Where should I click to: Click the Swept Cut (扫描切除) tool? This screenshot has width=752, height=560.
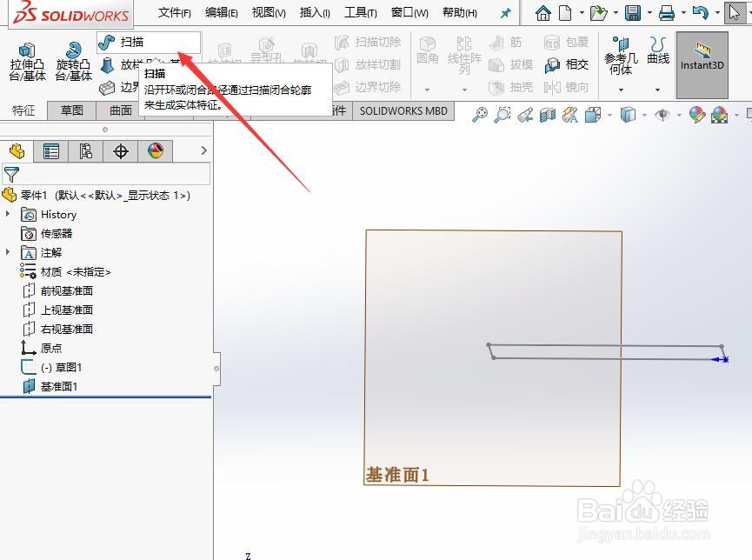pos(368,43)
